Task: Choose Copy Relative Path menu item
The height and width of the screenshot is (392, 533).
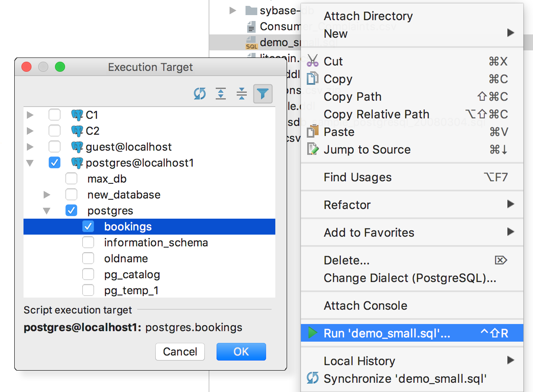Action: [x=412, y=114]
